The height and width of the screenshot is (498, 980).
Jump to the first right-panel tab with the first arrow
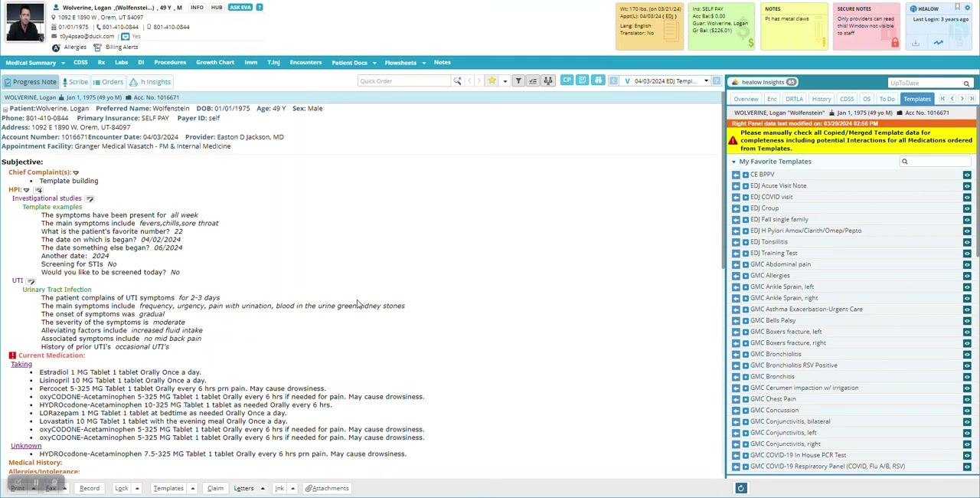pyautogui.click(x=942, y=99)
